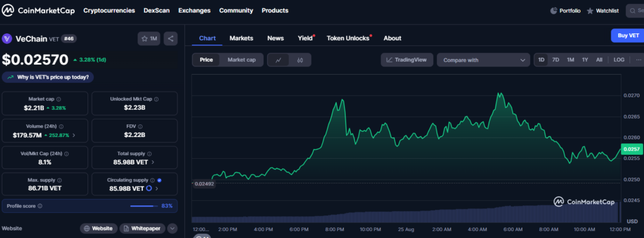The height and width of the screenshot is (238, 644).
Task: Add VeChain to watchlist via star button
Action: click(x=149, y=38)
